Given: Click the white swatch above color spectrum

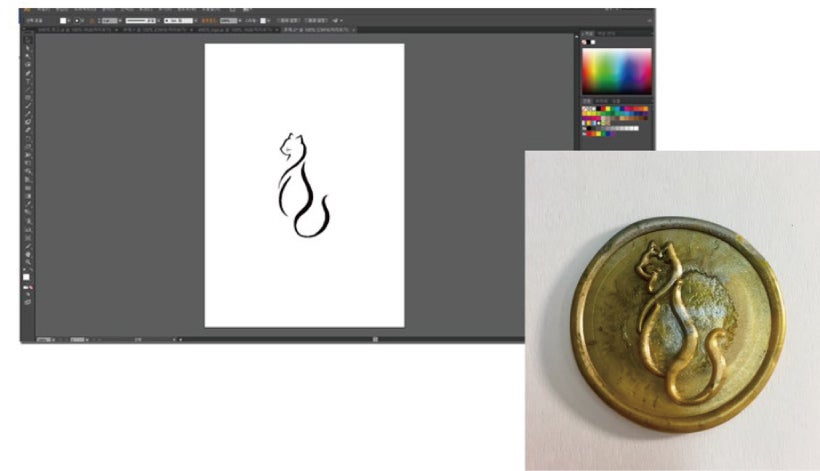Looking at the screenshot, I should pyautogui.click(x=592, y=42).
